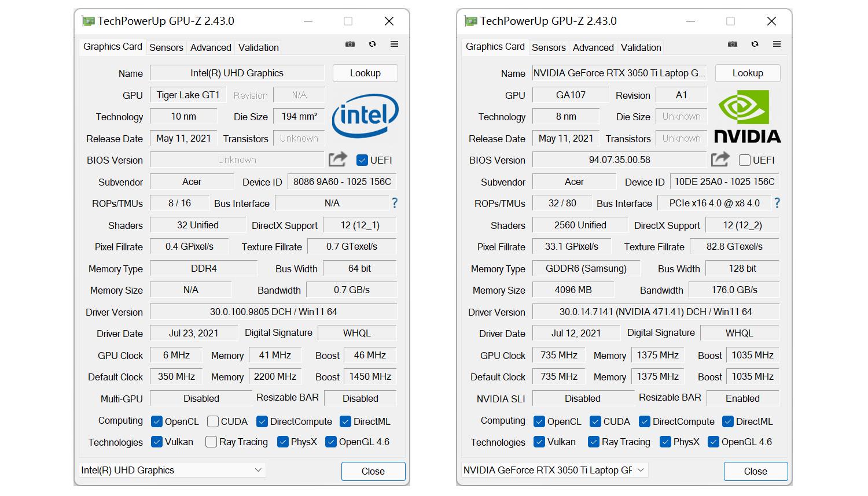Viewport: 868px width, 496px height.
Task: Click the BIOS export share icon for NVIDIA
Action: point(720,160)
